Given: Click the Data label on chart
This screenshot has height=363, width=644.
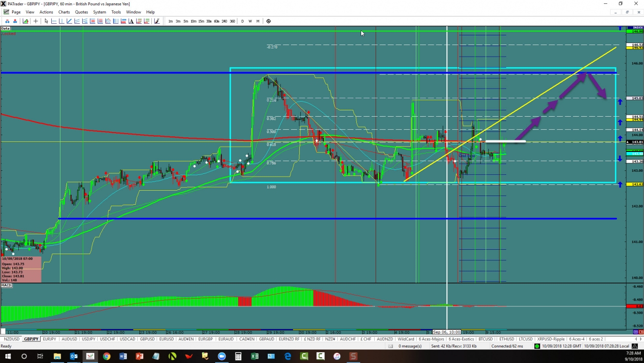Looking at the screenshot, I should 5,29.
